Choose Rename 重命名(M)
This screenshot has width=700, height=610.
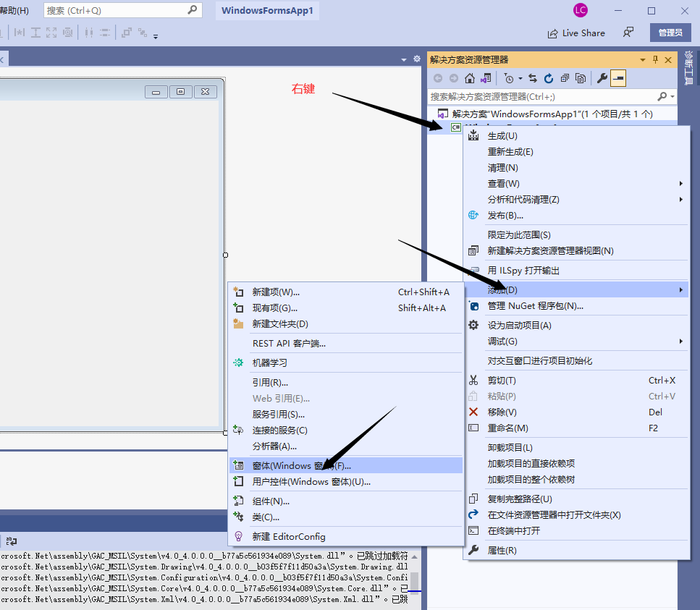tap(576, 428)
